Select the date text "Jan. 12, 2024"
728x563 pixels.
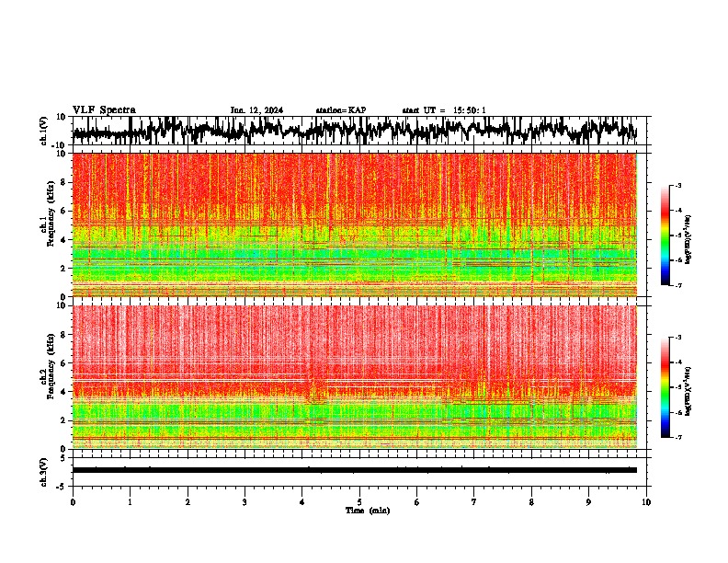click(x=256, y=110)
